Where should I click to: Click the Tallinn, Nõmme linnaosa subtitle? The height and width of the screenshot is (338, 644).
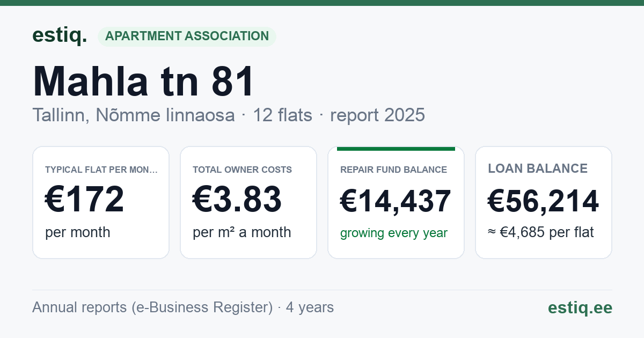(x=133, y=115)
